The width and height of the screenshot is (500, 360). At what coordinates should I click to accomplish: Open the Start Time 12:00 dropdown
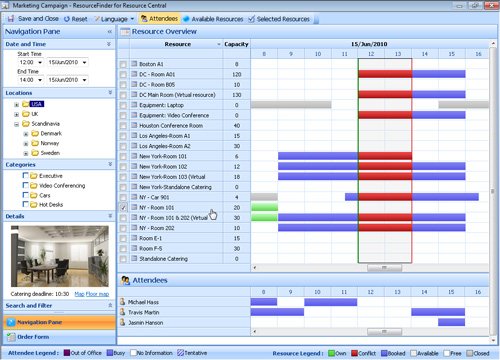[40, 62]
